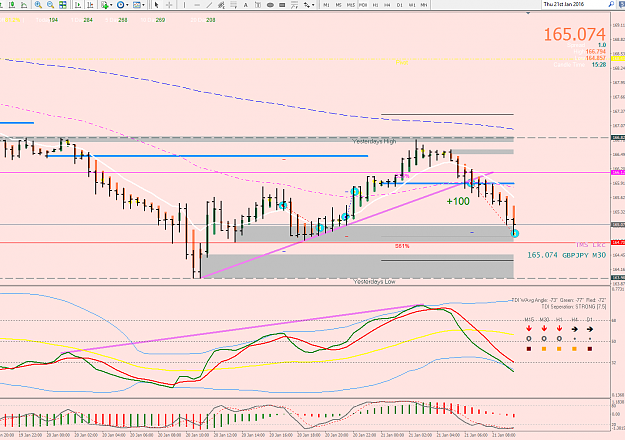
Task: Switch chart to line chart display
Action: coord(24,5)
